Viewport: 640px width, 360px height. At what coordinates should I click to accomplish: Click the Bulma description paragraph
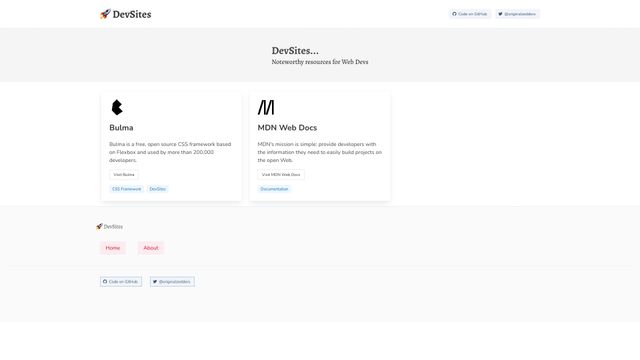(x=170, y=152)
